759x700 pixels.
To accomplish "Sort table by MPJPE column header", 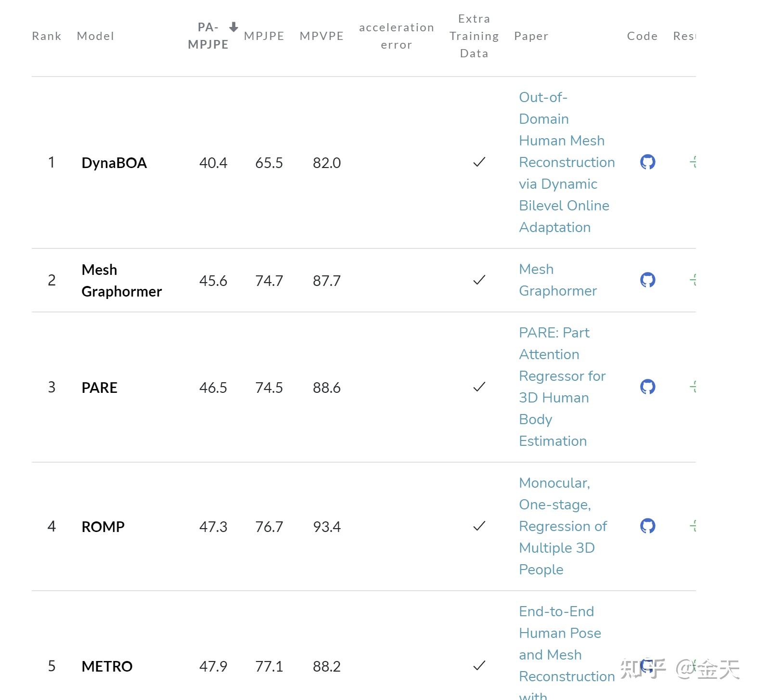I will pos(264,36).
